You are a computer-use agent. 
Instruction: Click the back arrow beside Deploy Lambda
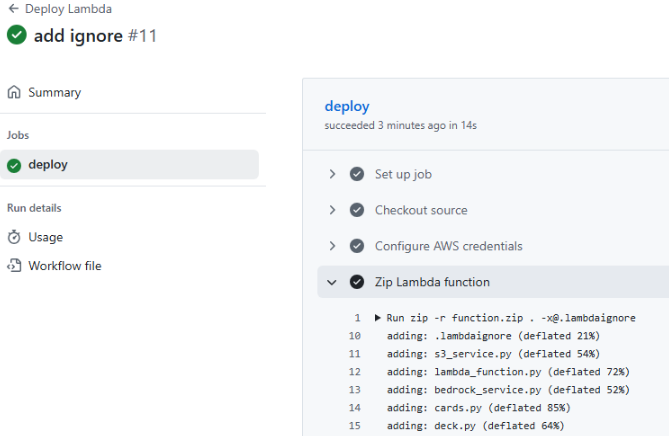(x=12, y=9)
